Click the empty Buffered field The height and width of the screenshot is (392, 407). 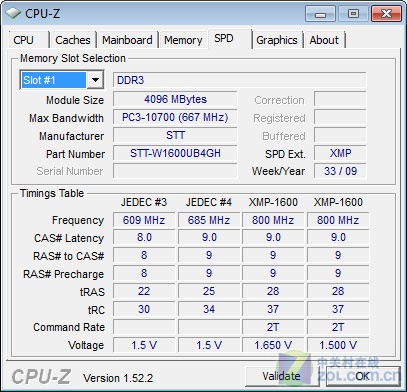point(340,135)
